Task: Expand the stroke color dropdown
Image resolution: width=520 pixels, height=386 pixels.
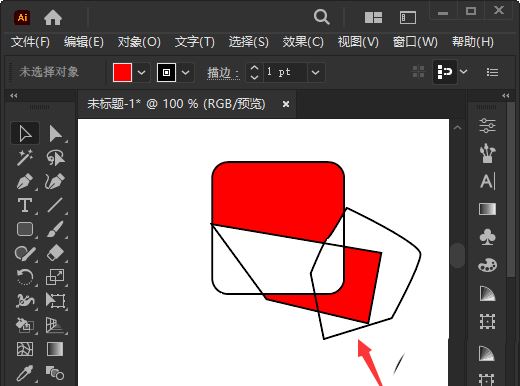Action: (x=185, y=72)
